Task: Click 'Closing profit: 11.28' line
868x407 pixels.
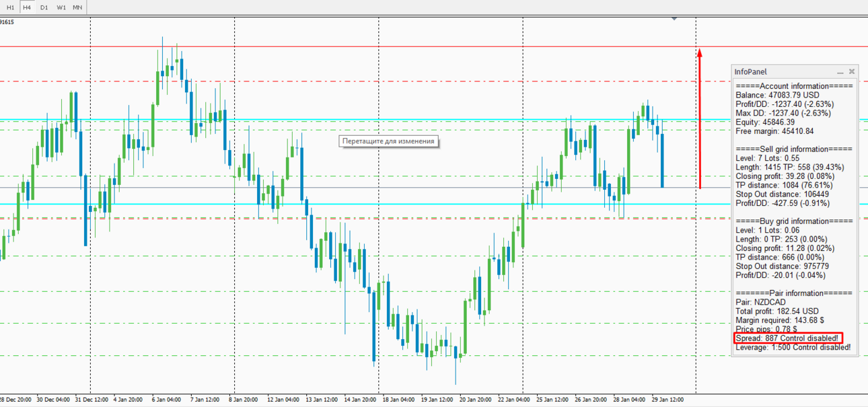Action: point(783,248)
